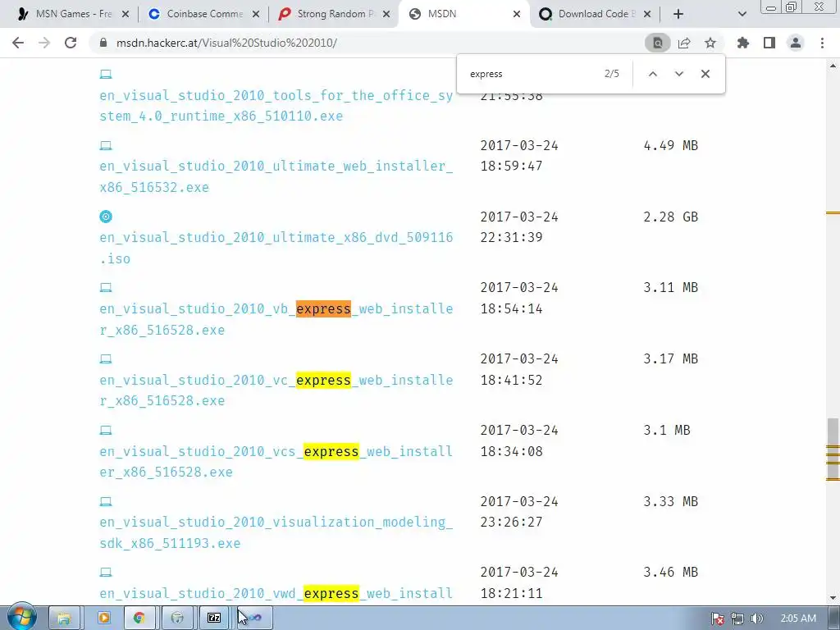Click the 2:05 AM clock
The image size is (840, 630).
pos(798,619)
